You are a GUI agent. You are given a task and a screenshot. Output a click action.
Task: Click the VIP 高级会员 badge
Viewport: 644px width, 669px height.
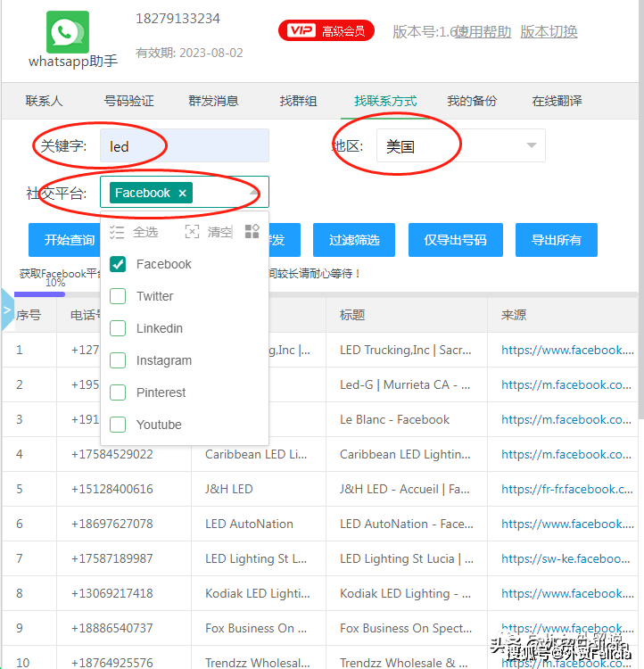[x=326, y=30]
